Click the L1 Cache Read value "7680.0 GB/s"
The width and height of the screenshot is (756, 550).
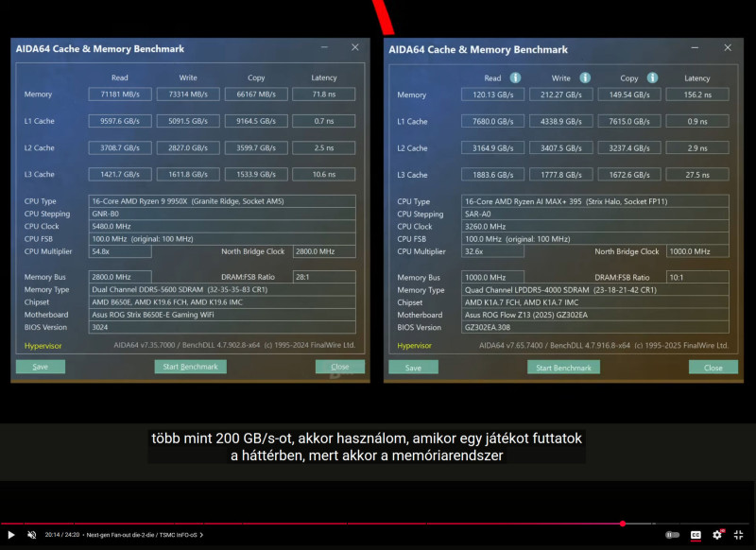point(492,122)
